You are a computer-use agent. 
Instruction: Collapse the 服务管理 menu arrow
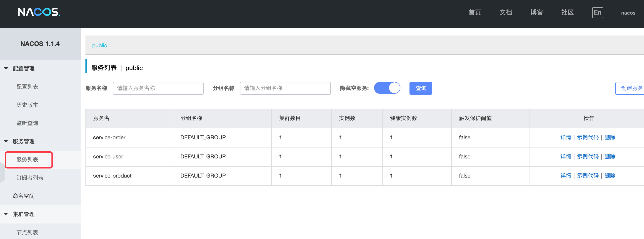tap(6, 141)
